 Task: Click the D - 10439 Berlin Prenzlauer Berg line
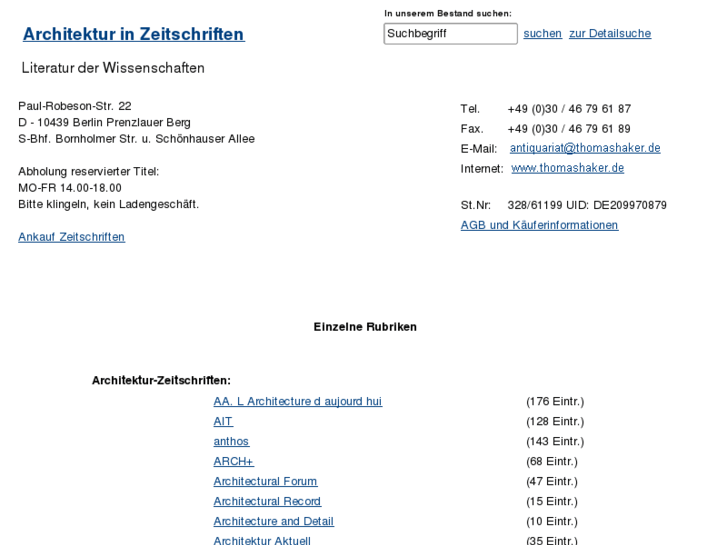pyautogui.click(x=104, y=122)
